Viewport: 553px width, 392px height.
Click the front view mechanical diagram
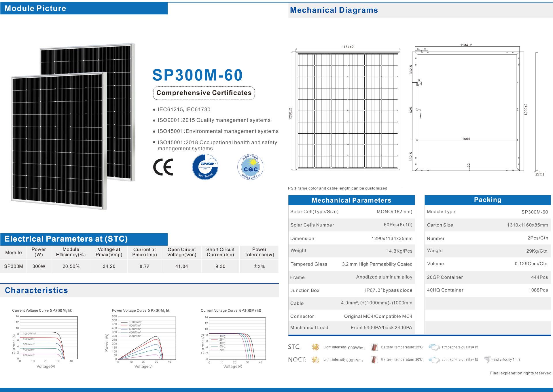pos(348,111)
